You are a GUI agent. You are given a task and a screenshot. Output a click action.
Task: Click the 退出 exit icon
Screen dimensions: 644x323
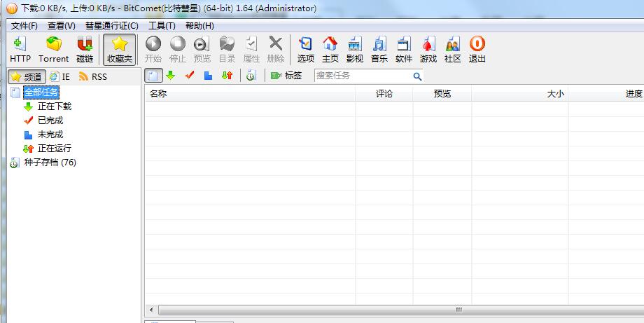pyautogui.click(x=477, y=50)
